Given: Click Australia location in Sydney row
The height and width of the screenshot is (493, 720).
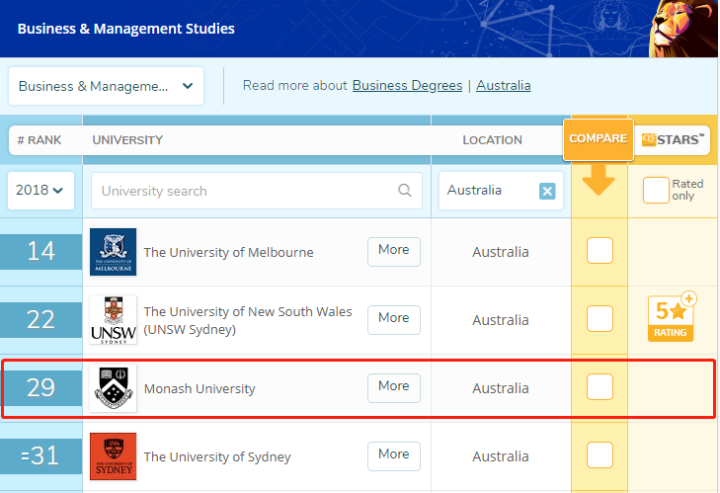Looking at the screenshot, I should (501, 457).
